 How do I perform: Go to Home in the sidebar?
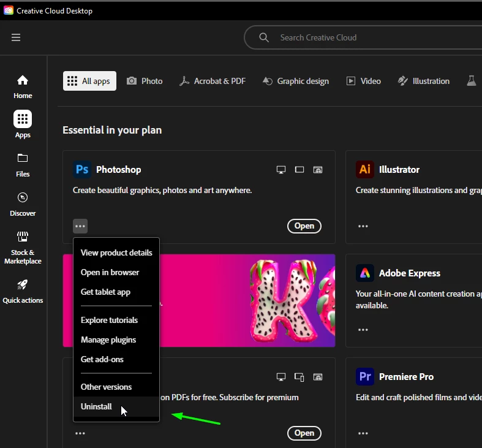click(x=23, y=87)
